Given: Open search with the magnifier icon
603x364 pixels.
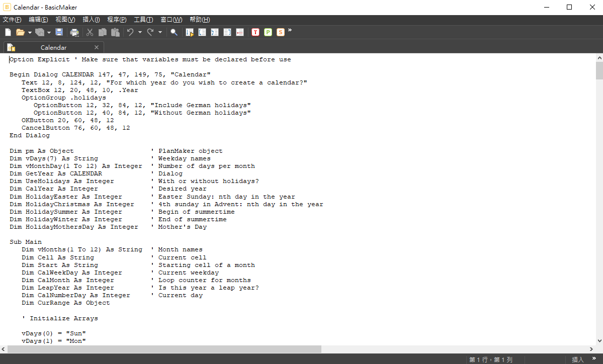Looking at the screenshot, I should point(174,32).
